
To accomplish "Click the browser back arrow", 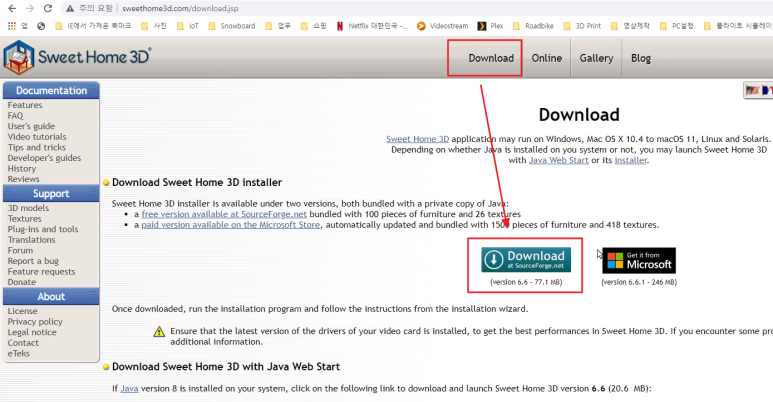I will coord(12,8).
